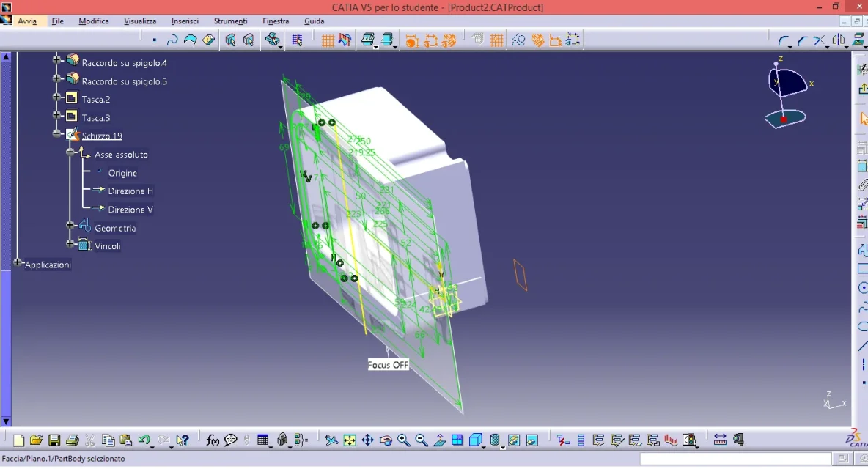Select the Fit All In view icon
The image size is (868, 469).
pos(349,440)
